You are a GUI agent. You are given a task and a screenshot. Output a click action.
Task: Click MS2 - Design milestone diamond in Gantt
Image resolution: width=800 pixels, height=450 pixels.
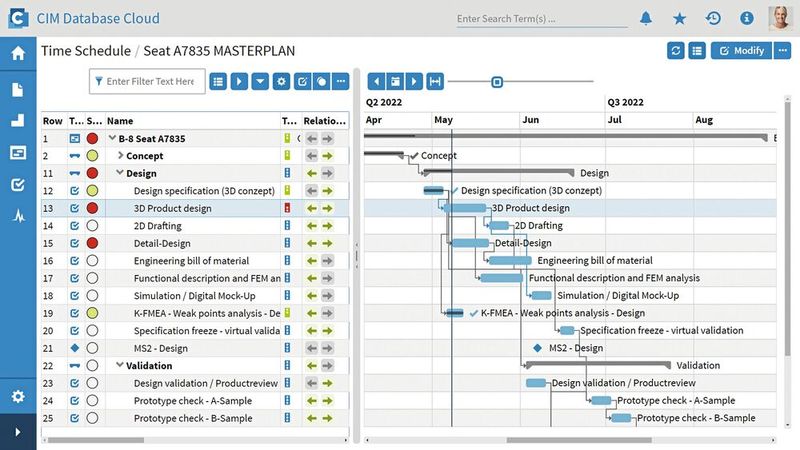pos(537,348)
